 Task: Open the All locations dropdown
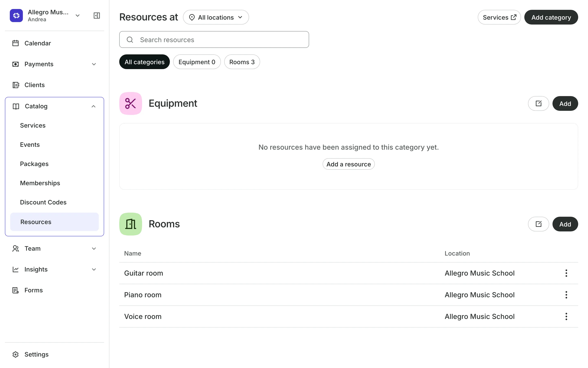pos(216,17)
